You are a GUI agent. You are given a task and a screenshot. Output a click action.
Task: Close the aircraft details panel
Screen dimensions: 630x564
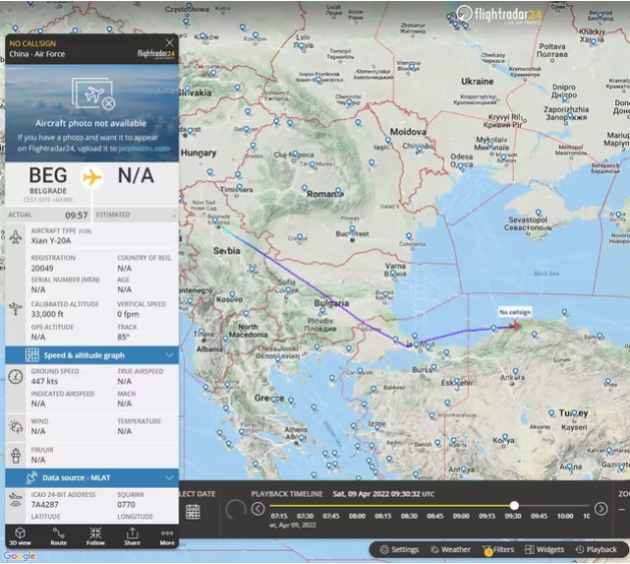click(x=170, y=43)
